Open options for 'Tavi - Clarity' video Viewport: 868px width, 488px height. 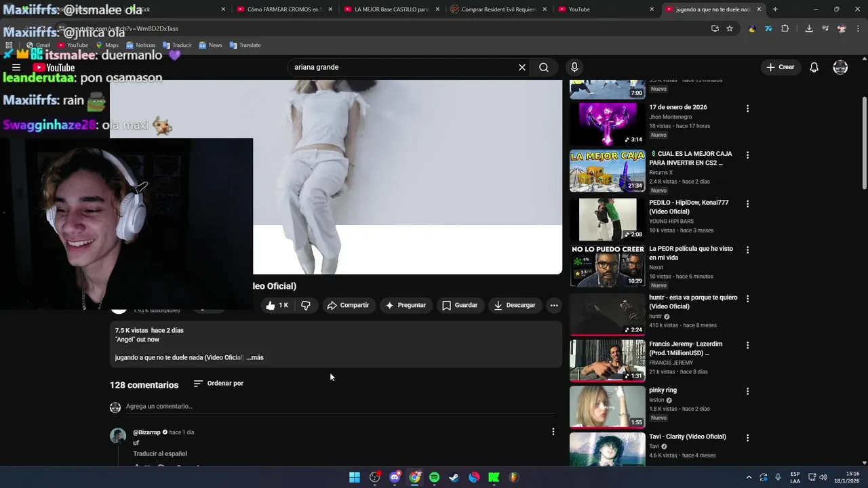tap(748, 438)
